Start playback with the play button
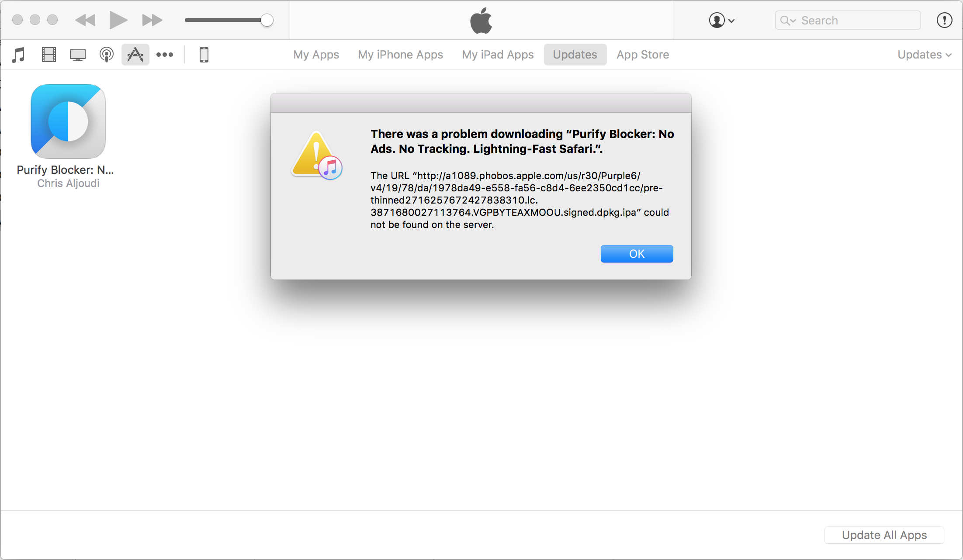This screenshot has width=963, height=560. 118,20
